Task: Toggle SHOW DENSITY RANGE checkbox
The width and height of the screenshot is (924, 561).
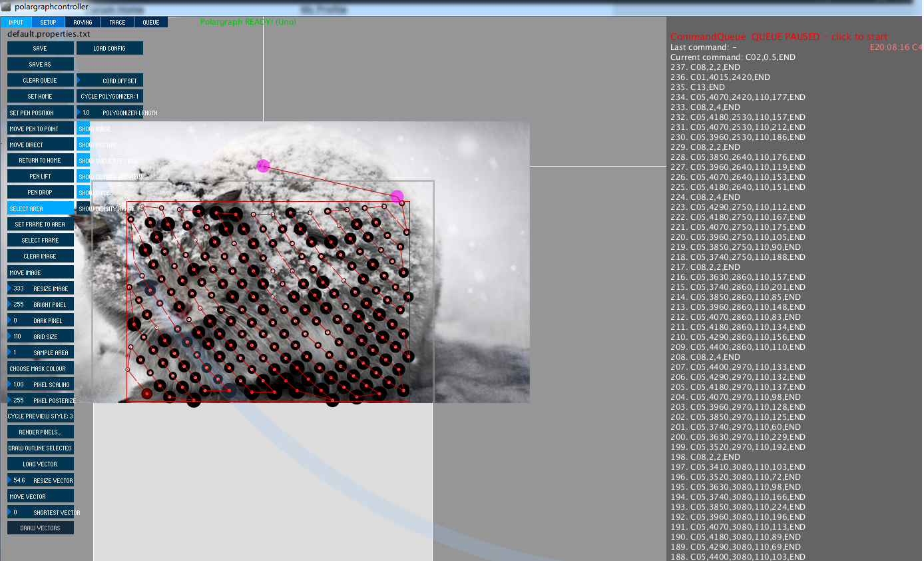Action: (x=83, y=209)
